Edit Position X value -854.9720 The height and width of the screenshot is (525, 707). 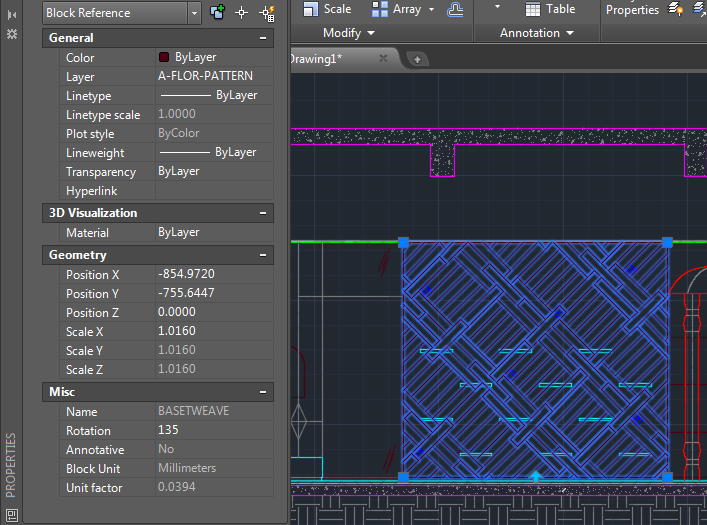click(x=214, y=274)
